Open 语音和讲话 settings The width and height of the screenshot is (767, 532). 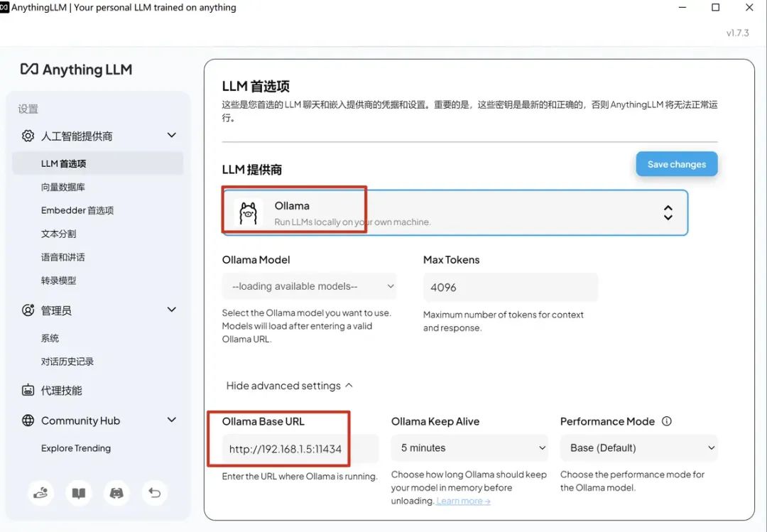63,257
